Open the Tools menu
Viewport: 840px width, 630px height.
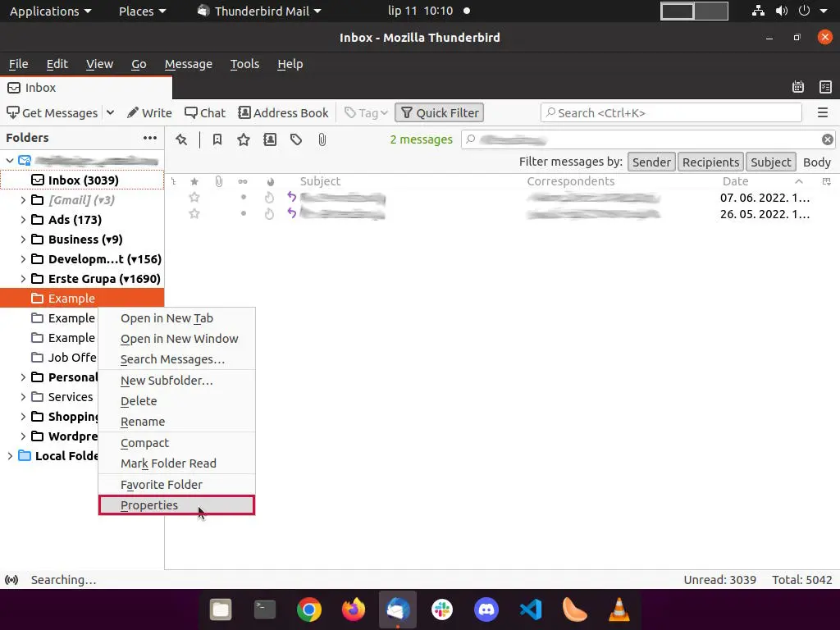[244, 64]
